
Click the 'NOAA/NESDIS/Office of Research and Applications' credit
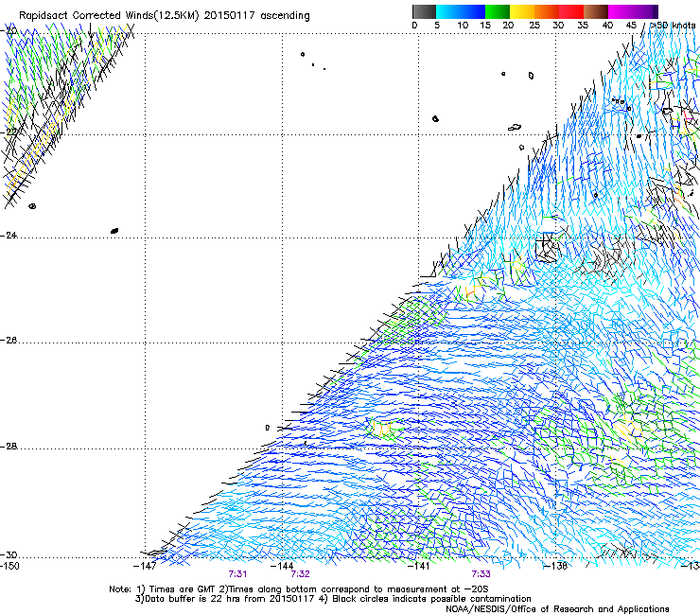557,609
